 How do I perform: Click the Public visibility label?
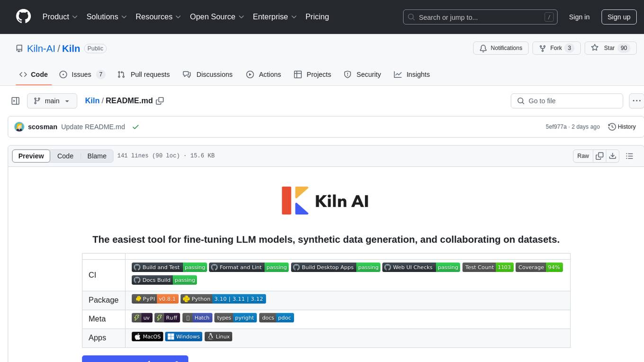click(95, 48)
